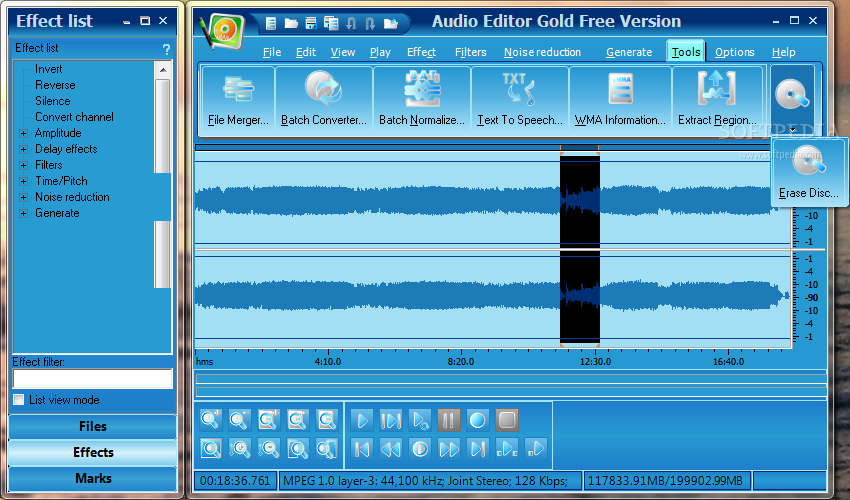Click the Play Loop button
Image resolution: width=850 pixels, height=500 pixels.
click(420, 420)
